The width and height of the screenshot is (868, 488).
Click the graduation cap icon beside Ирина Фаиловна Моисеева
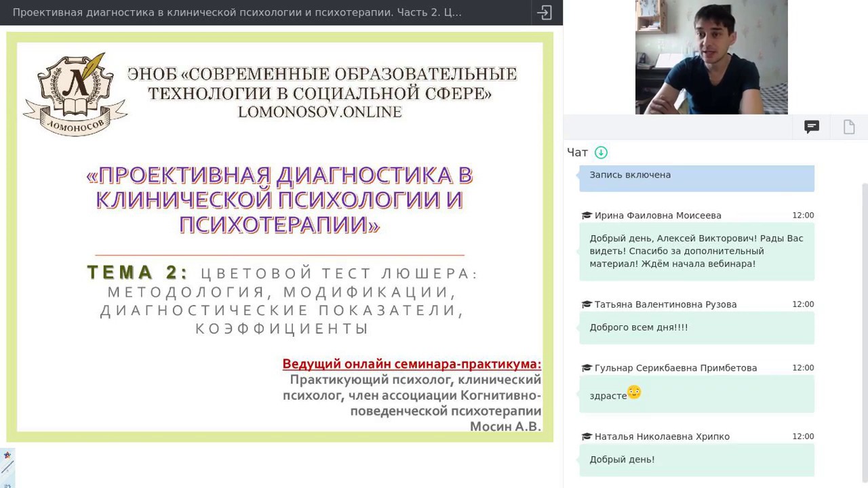(x=587, y=216)
